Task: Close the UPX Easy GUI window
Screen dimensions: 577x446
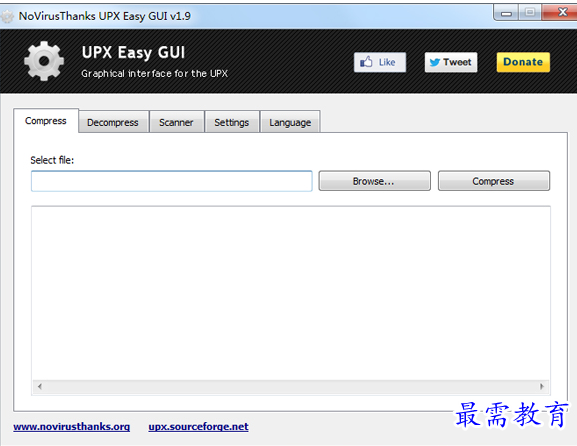Action: 560,13
